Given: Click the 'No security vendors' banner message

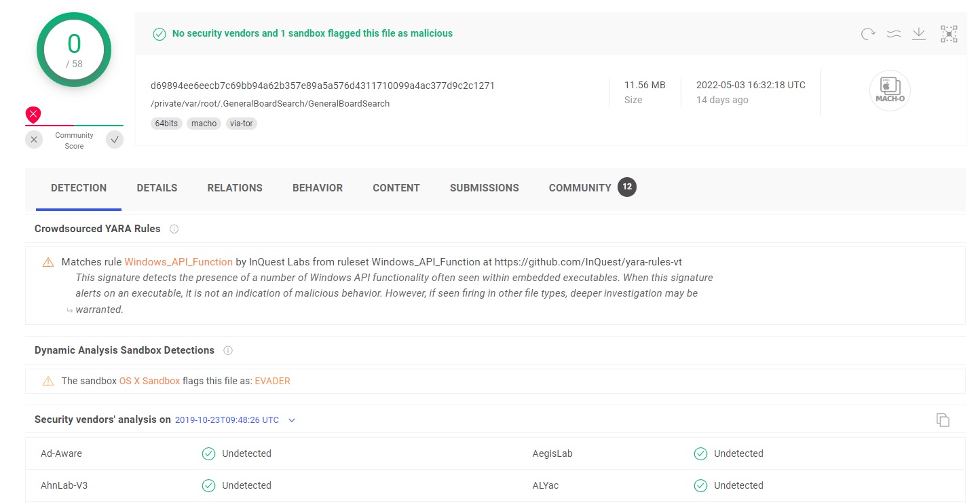Looking at the screenshot, I should [312, 33].
